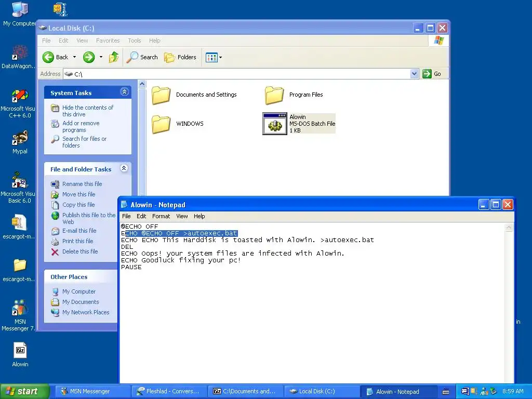The image size is (532, 399).
Task: Go to My Network Places link
Action: tap(86, 312)
